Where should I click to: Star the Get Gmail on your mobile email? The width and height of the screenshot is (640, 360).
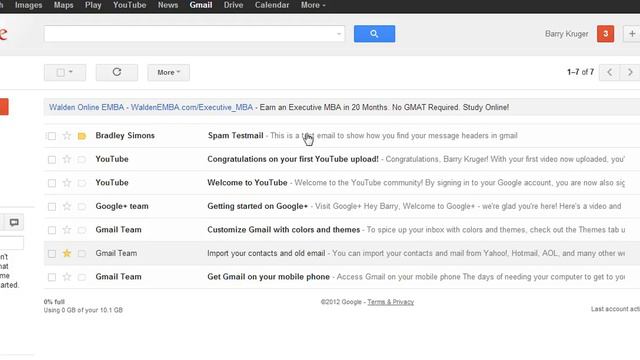coord(67,277)
